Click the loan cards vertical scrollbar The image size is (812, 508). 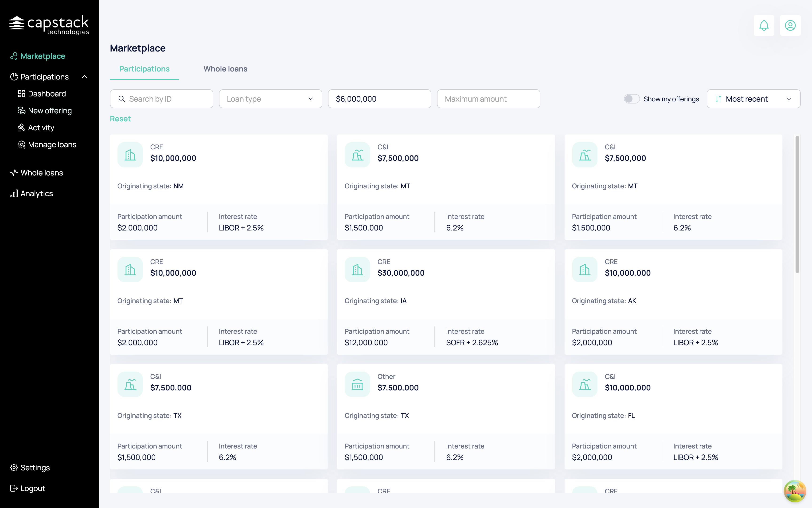click(797, 205)
